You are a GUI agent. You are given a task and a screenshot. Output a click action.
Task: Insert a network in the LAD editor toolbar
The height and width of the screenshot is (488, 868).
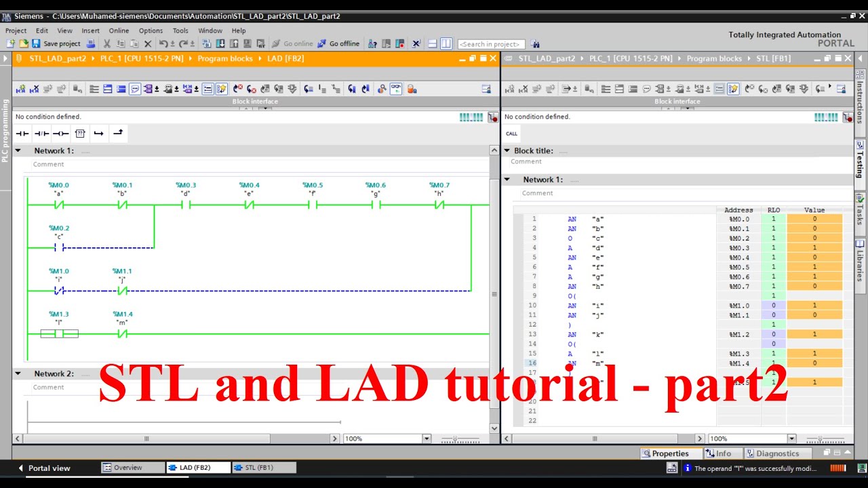pos(20,89)
